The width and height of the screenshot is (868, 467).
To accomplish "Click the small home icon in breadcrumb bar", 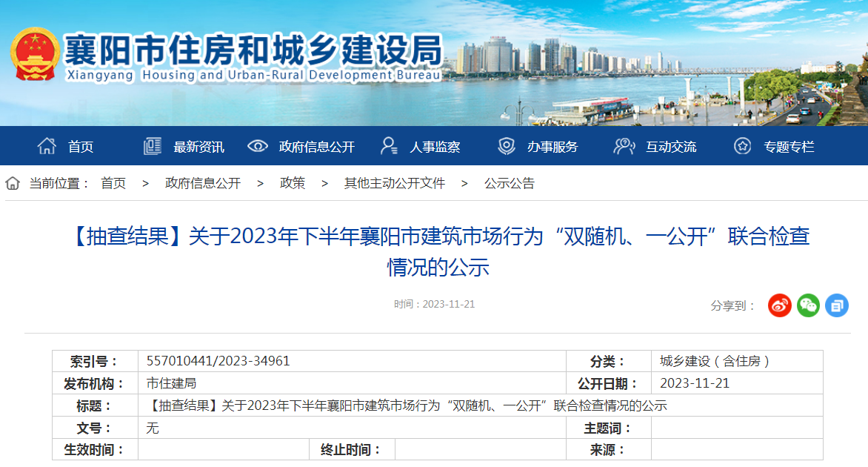I will [x=11, y=183].
